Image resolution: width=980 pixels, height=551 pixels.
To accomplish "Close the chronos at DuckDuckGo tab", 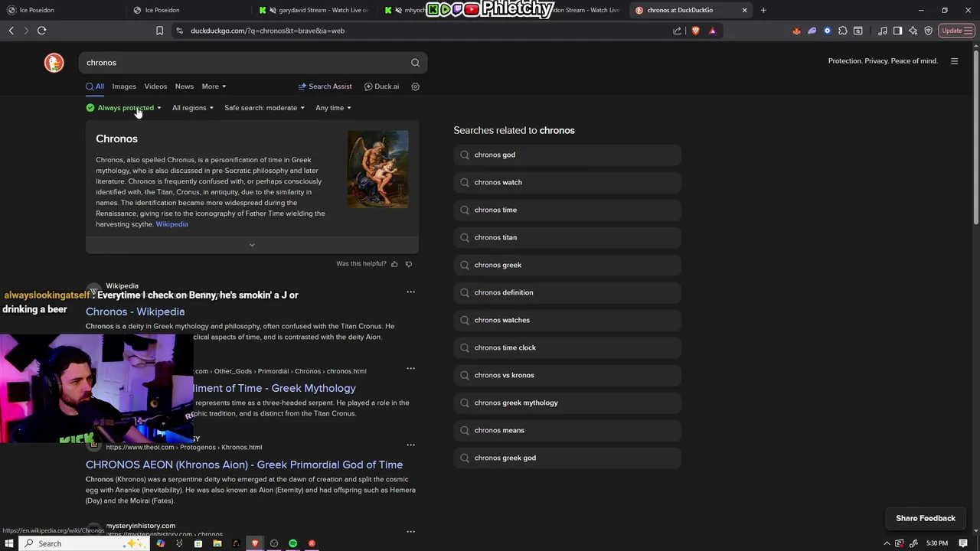I will [x=744, y=10].
